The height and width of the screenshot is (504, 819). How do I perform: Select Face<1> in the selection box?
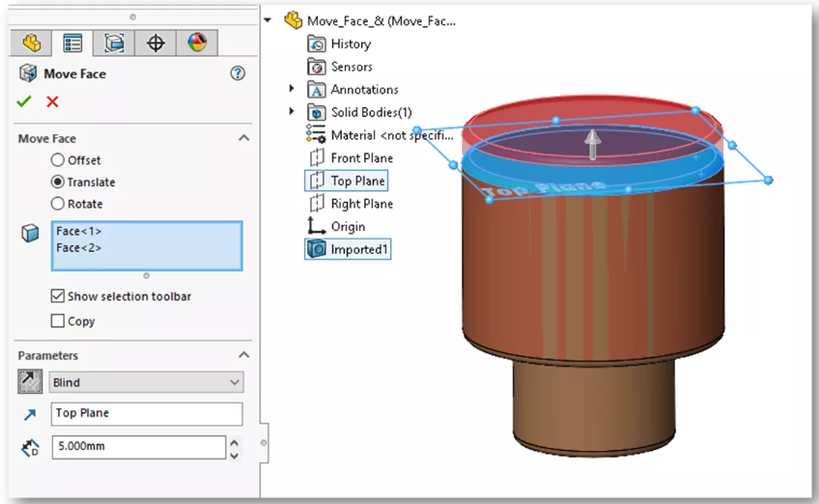pyautogui.click(x=79, y=231)
